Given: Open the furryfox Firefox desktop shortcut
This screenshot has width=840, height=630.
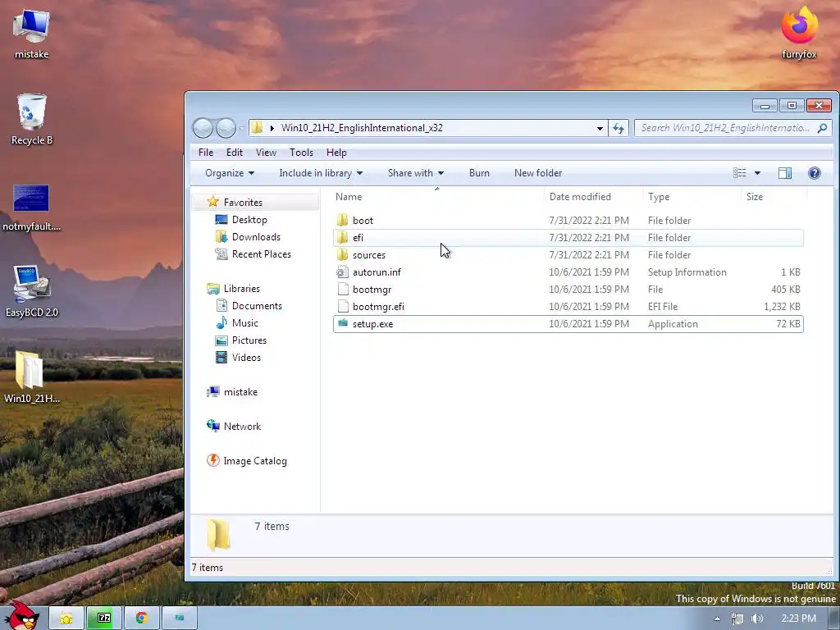Looking at the screenshot, I should tap(799, 32).
